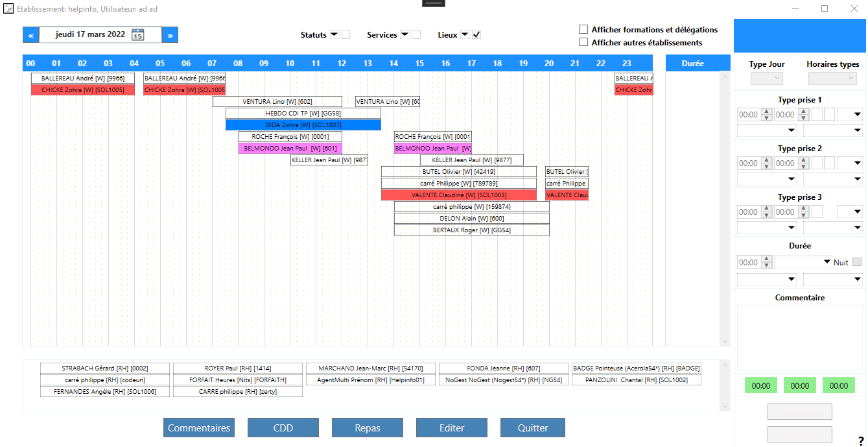Click the app icon in title bar
Screen dimensions: 868x447
tap(8, 9)
